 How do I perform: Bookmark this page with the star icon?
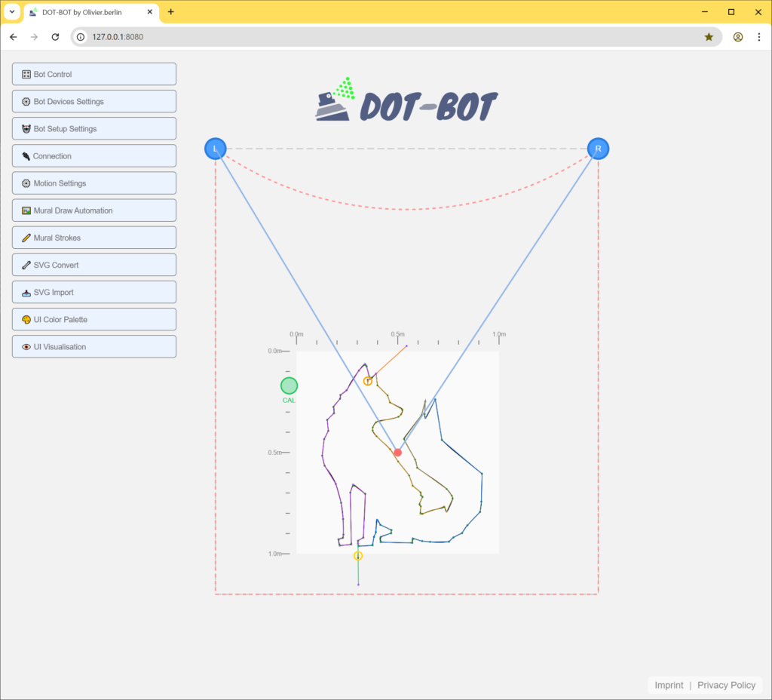(x=709, y=37)
